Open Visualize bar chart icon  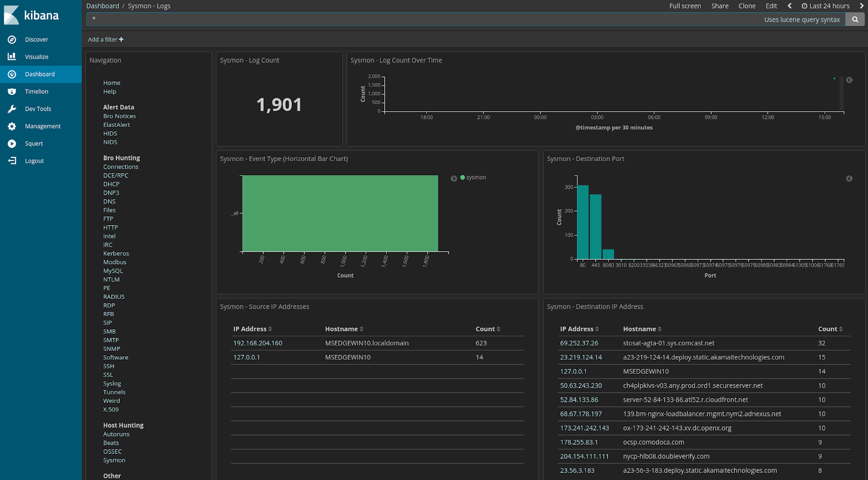pyautogui.click(x=12, y=56)
